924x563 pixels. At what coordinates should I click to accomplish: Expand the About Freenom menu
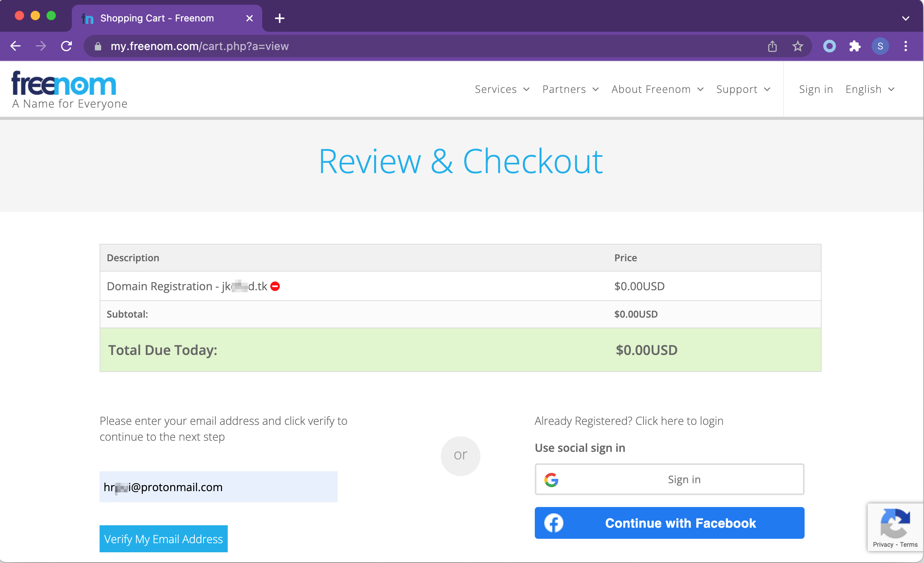657,89
